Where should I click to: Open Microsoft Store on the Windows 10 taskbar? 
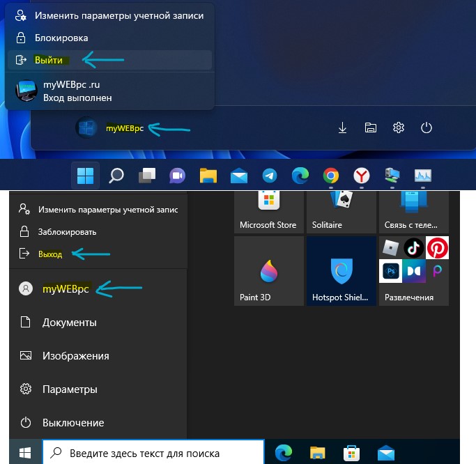351,453
